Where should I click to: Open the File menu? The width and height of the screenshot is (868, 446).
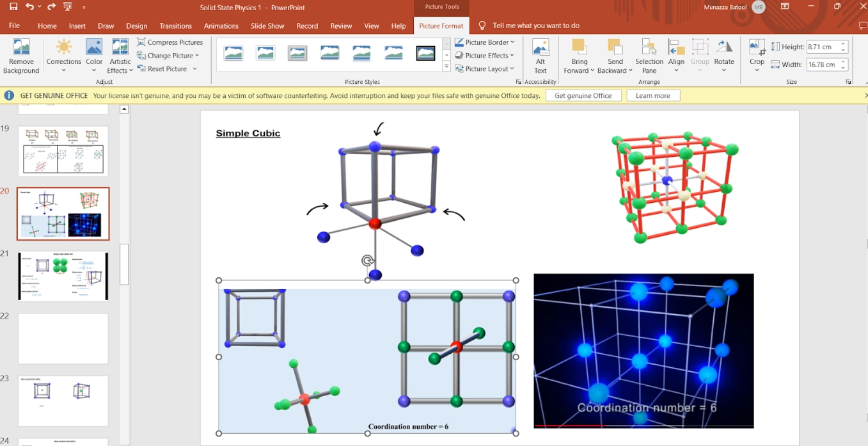[14, 26]
